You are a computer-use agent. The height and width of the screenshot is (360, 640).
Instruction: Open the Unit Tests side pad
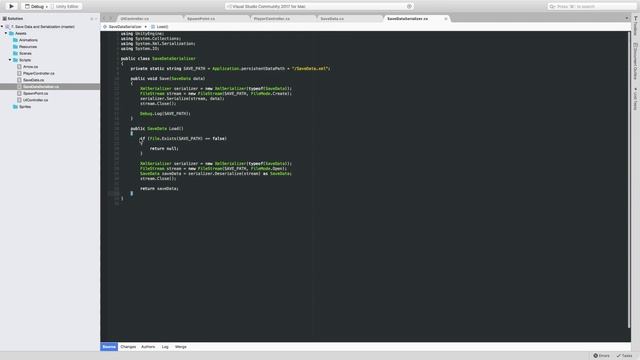click(636, 99)
